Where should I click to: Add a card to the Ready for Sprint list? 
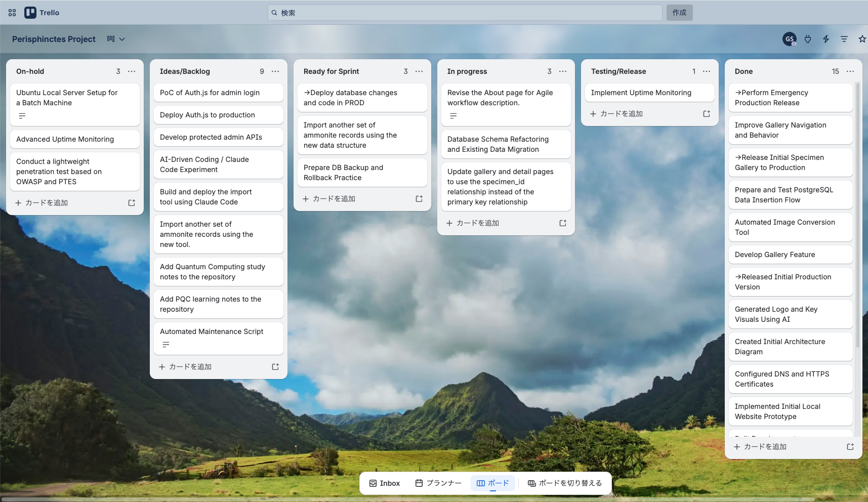coord(355,199)
